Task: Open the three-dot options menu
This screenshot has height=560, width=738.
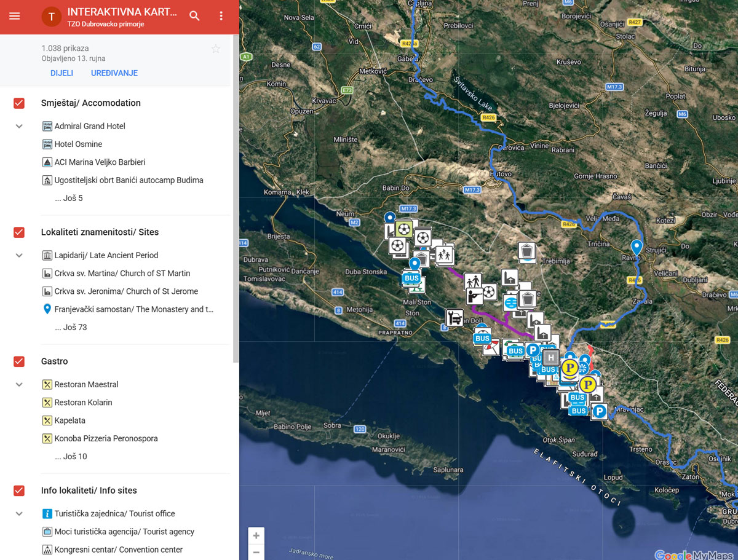Action: point(221,16)
